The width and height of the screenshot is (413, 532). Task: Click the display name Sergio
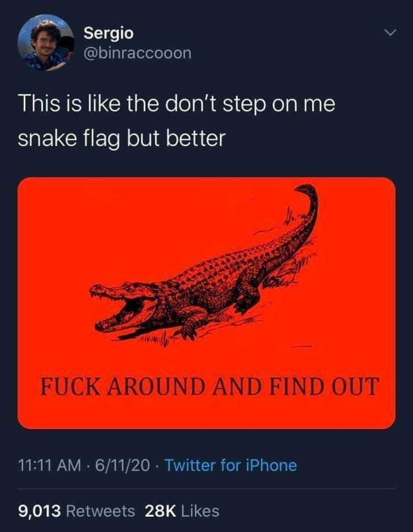(x=109, y=33)
